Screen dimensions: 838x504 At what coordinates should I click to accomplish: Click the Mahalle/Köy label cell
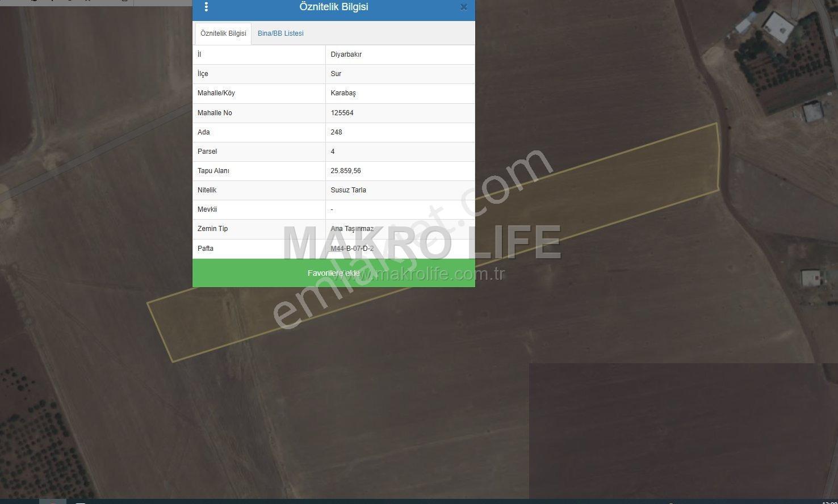(259, 94)
